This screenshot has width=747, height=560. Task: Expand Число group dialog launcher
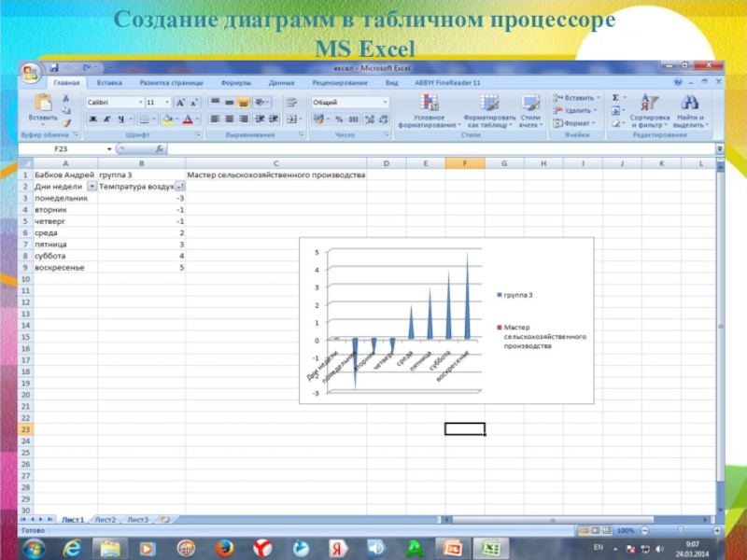tap(387, 134)
